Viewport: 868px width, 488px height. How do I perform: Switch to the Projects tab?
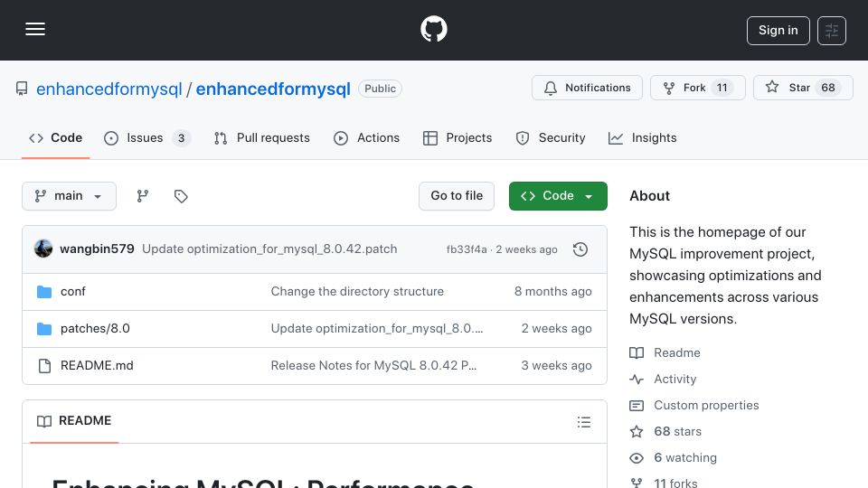click(458, 137)
